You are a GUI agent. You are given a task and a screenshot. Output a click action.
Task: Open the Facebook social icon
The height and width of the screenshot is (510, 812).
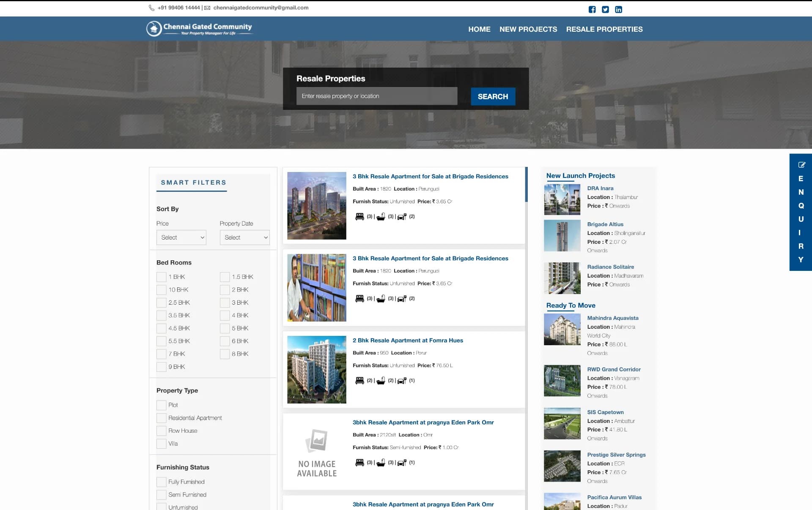592,9
